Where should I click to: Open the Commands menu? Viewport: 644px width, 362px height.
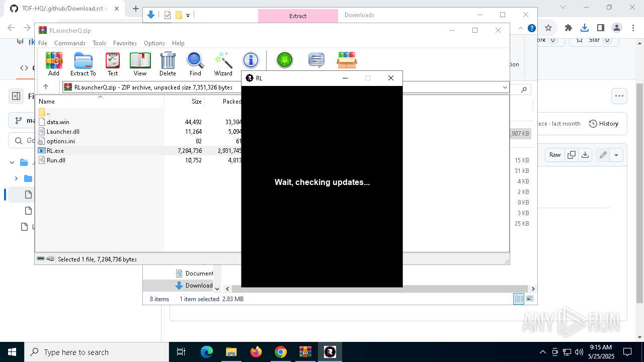(70, 43)
